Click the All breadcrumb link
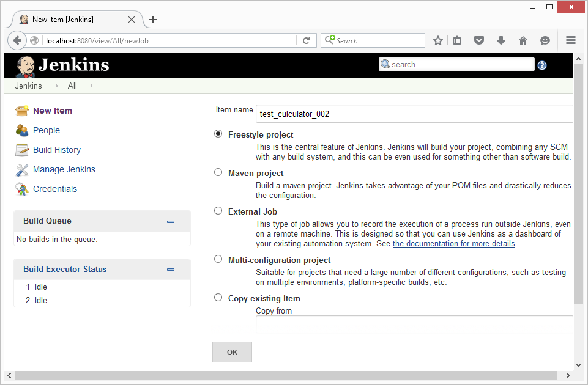The width and height of the screenshot is (588, 385). click(x=72, y=86)
